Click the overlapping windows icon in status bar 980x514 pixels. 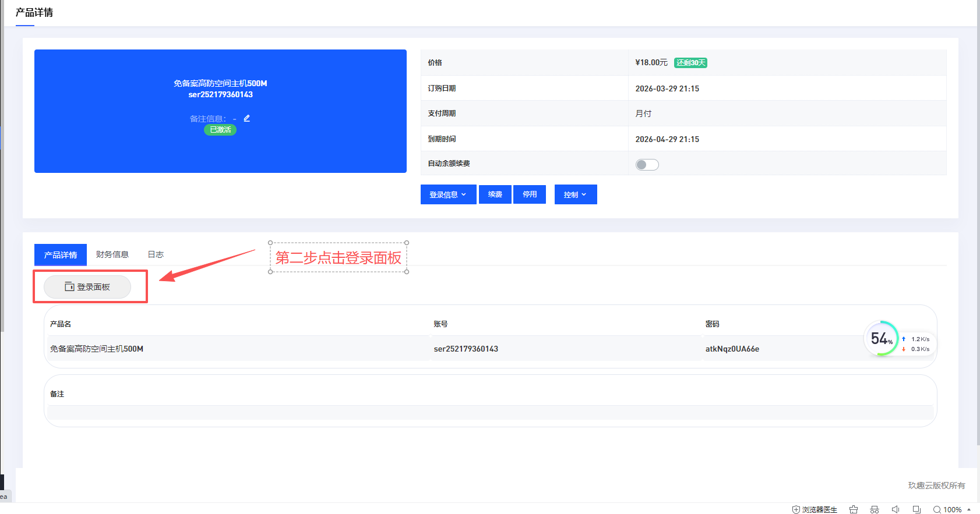916,509
